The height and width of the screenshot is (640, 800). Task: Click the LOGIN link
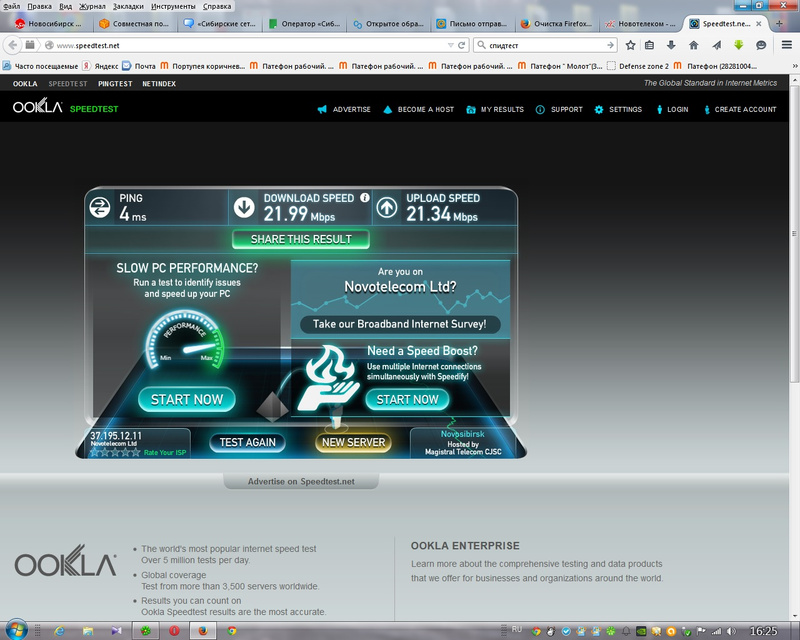672,109
